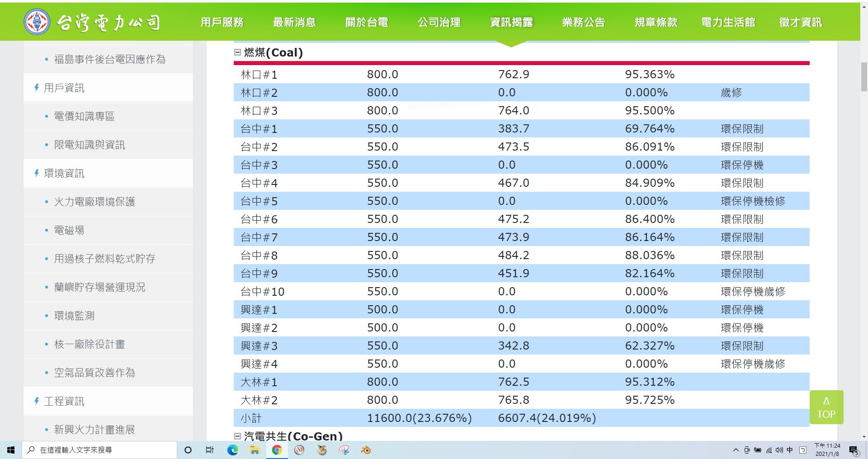
Task: Select the 用戶資訊 sidebar section
Action: tap(64, 88)
